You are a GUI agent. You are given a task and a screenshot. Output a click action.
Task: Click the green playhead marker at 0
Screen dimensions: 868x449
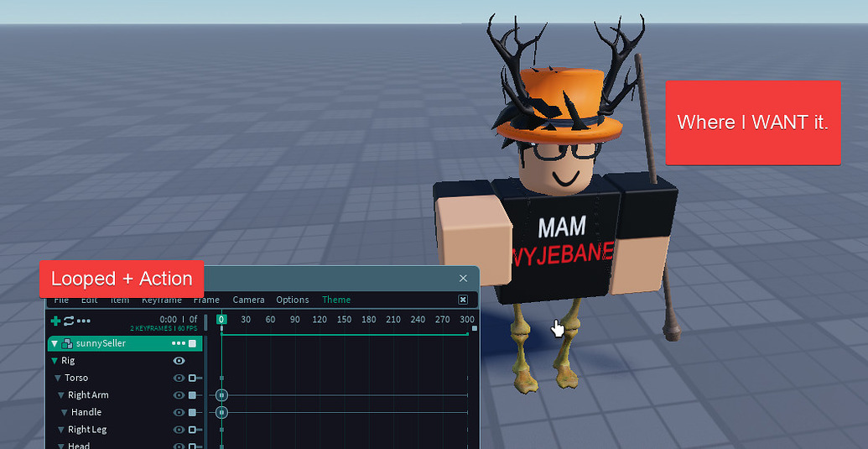click(221, 319)
